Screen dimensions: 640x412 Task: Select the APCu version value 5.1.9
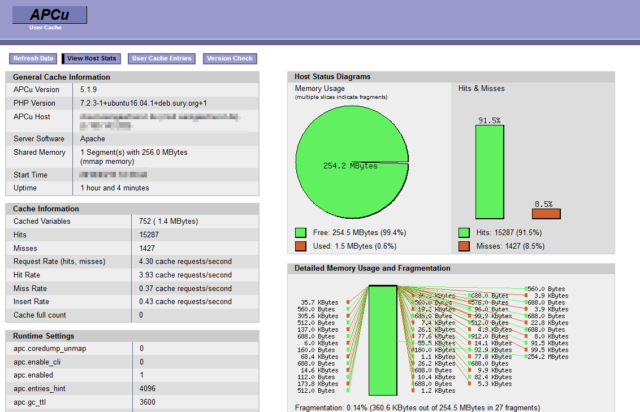(x=89, y=90)
